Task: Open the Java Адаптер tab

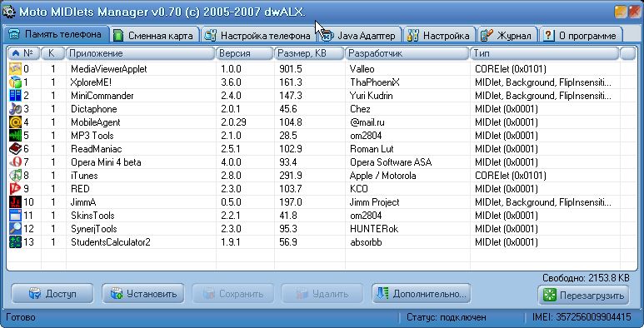Action: click(x=360, y=35)
